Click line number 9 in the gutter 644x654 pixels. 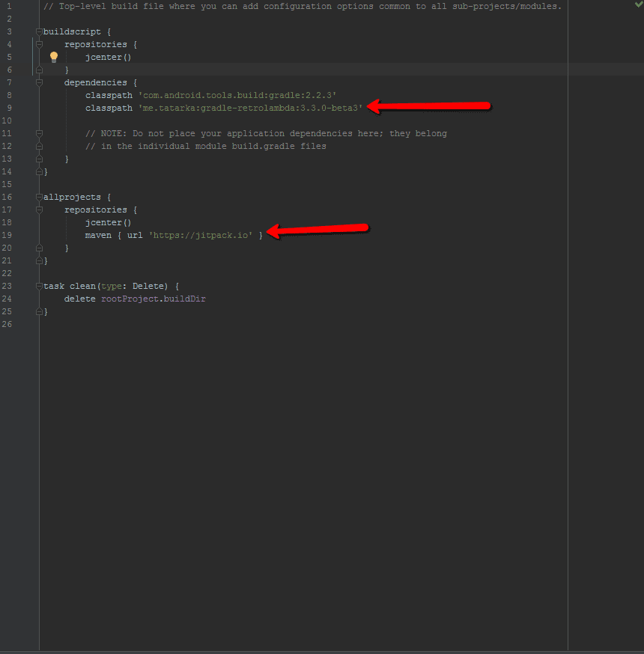(x=8, y=108)
